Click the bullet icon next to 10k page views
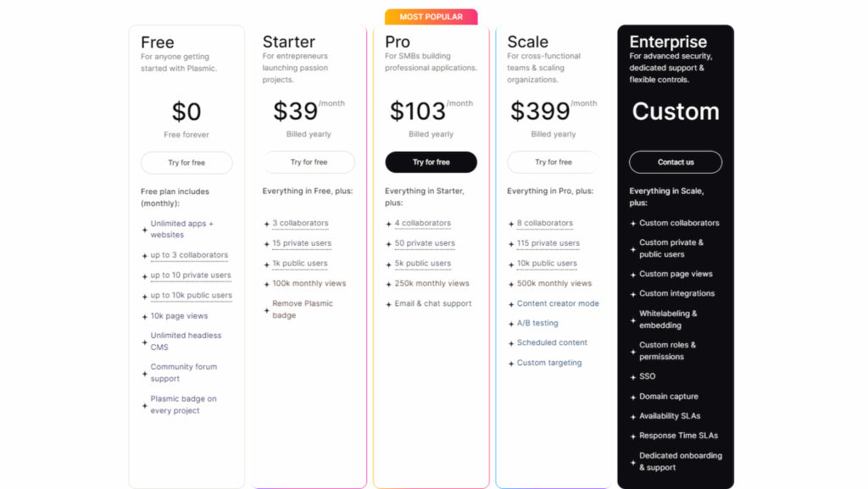 pyautogui.click(x=144, y=316)
